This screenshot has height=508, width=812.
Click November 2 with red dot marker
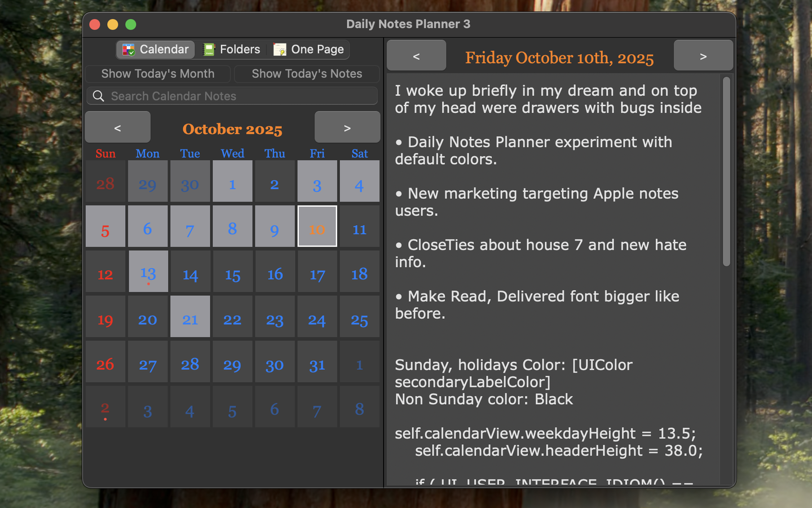(105, 408)
